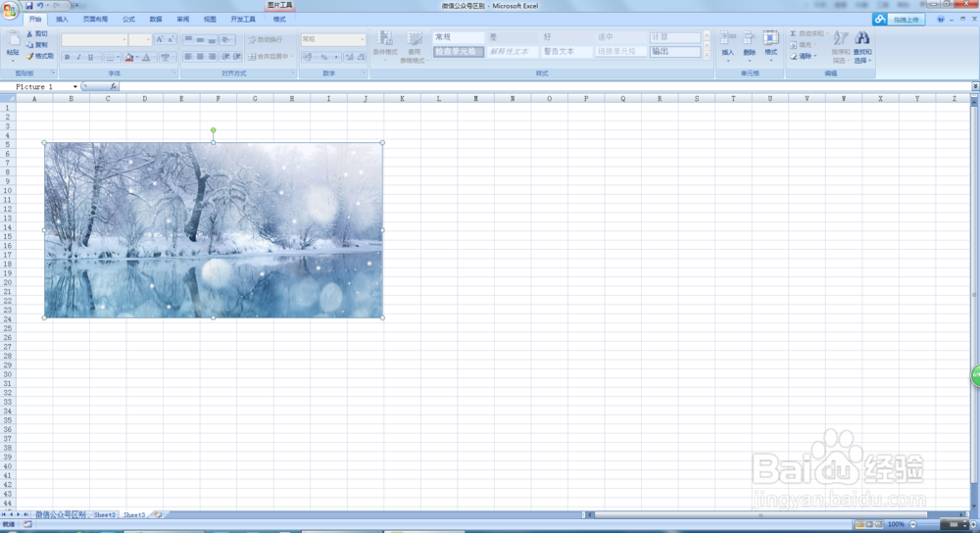
Task: Increase decimal places
Action: click(350, 57)
